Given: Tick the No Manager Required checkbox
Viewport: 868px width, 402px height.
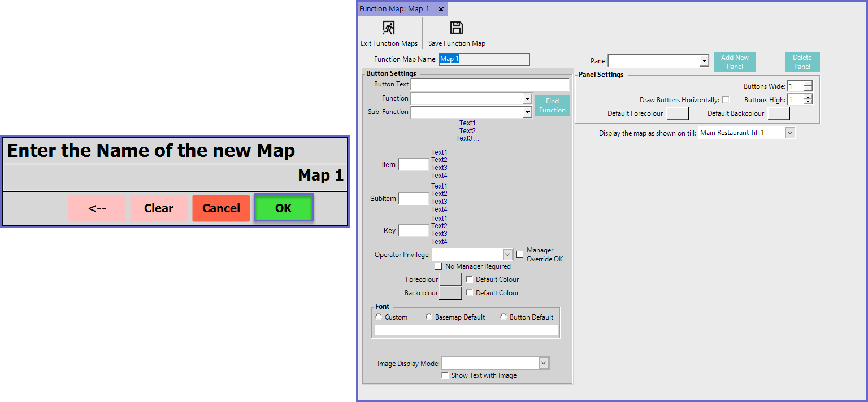Looking at the screenshot, I should click(x=438, y=266).
